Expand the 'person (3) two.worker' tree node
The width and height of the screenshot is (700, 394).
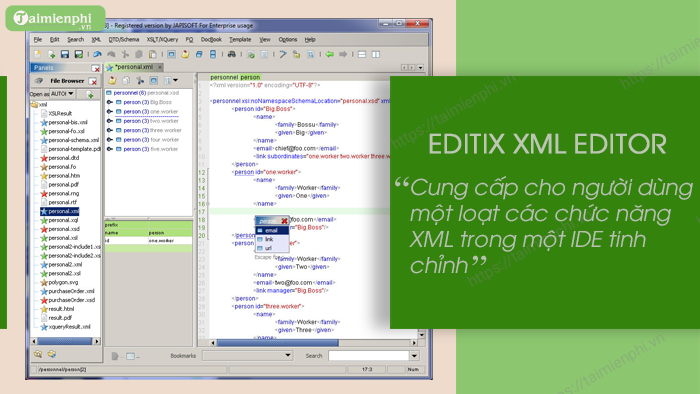coord(109,121)
